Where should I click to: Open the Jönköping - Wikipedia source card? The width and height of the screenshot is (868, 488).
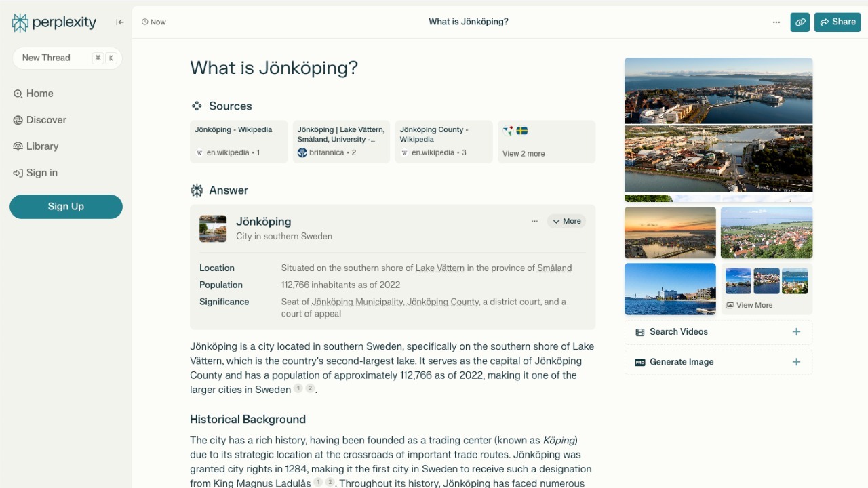click(x=239, y=142)
